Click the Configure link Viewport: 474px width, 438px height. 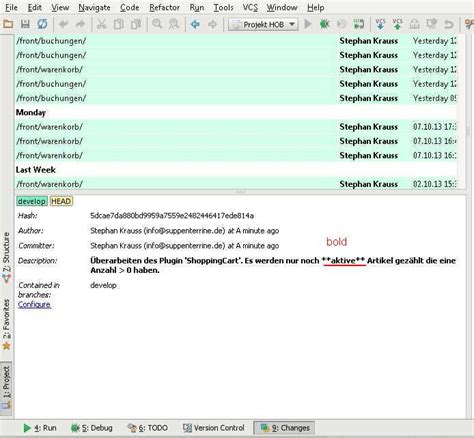pyautogui.click(x=34, y=304)
